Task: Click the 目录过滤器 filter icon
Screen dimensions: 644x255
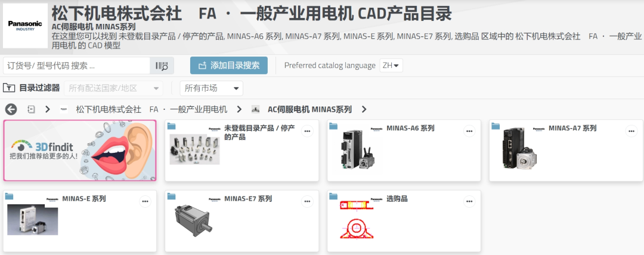Action: coord(8,88)
